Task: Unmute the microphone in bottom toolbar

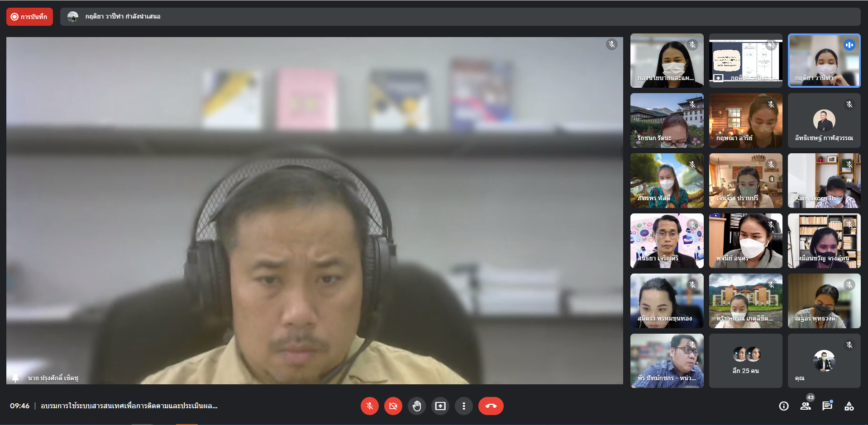Action: [x=369, y=406]
